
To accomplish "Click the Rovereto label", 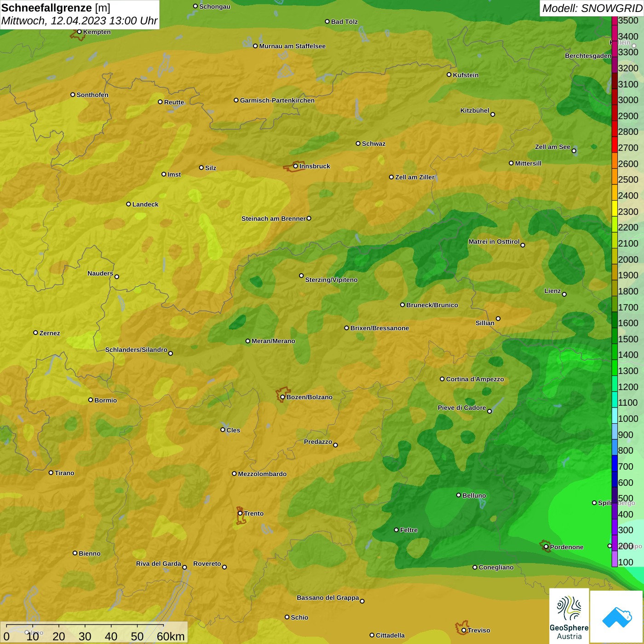I will click(207, 563).
